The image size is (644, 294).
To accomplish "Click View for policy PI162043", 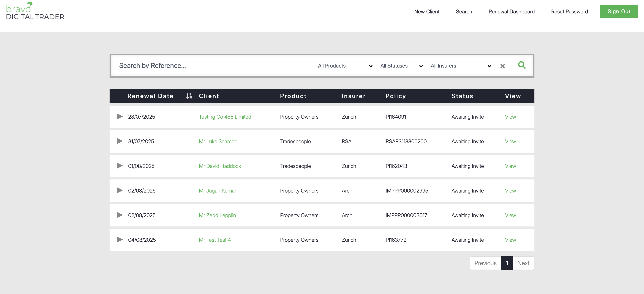I will pyautogui.click(x=510, y=166).
